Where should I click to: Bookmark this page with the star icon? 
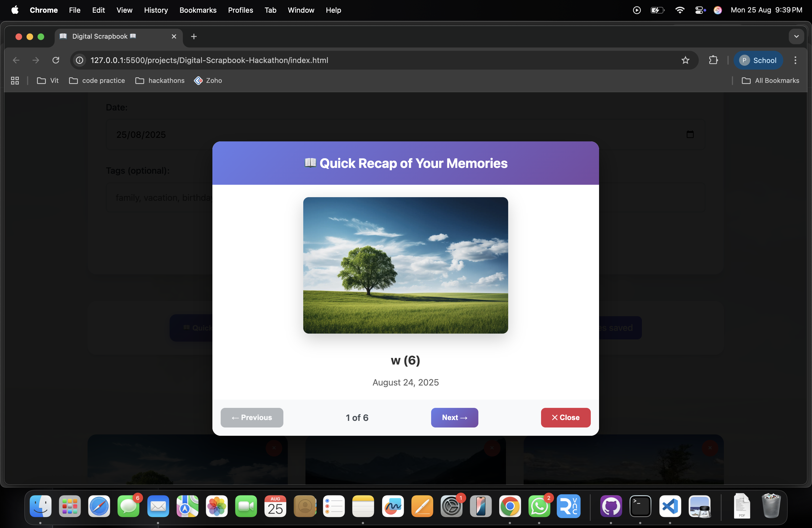point(686,60)
